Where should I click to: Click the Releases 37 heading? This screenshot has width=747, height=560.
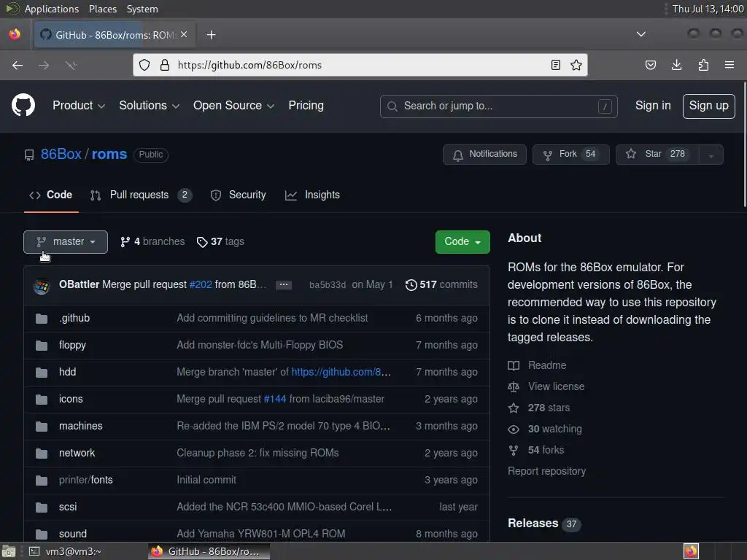point(544,524)
